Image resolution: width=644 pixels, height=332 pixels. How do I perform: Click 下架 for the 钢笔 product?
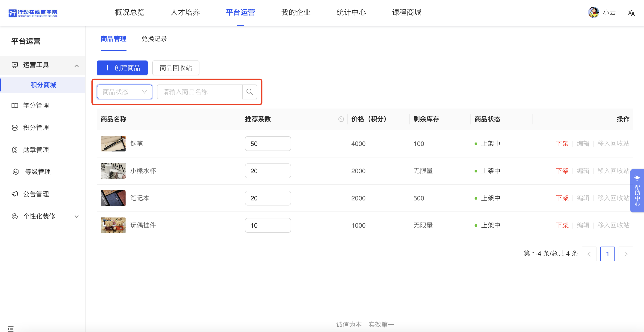coord(562,144)
